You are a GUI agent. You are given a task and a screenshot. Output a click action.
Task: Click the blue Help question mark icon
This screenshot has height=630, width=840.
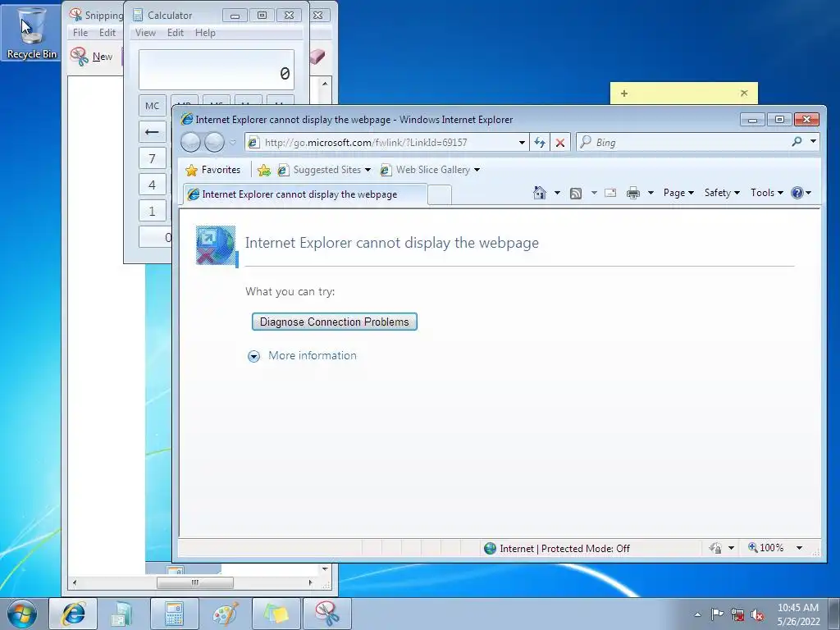click(797, 193)
